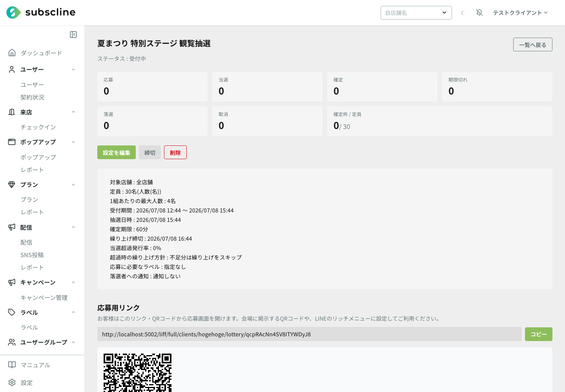
Task: Click the ステータス : 受付中 text
Action: 122,58
